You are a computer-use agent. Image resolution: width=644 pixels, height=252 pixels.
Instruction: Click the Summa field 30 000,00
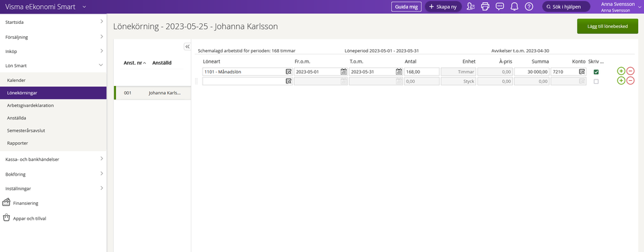(x=532, y=72)
